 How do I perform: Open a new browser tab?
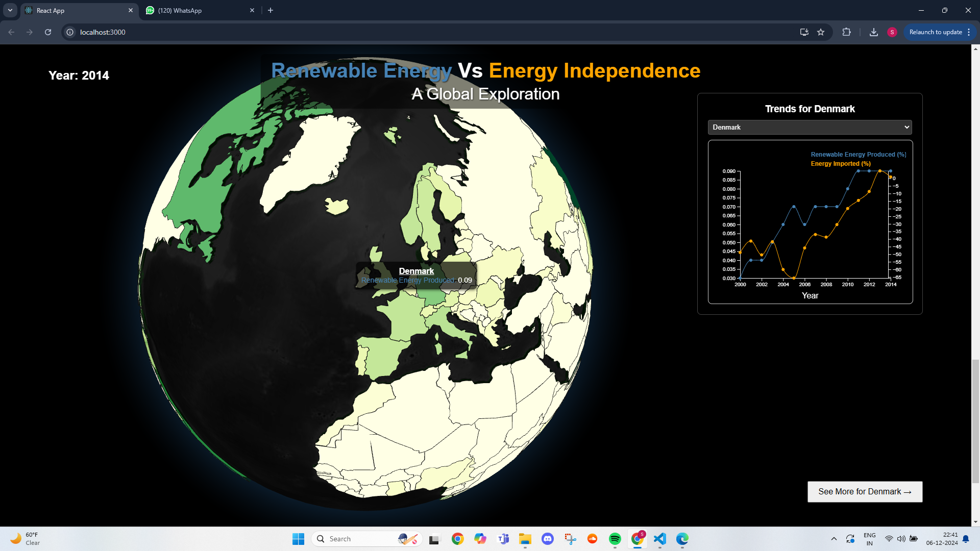[x=271, y=10]
